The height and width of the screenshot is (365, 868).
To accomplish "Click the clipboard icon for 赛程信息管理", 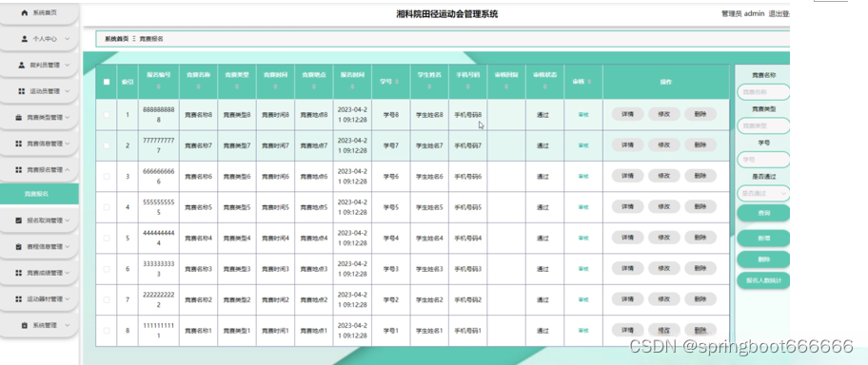I will (x=18, y=246).
